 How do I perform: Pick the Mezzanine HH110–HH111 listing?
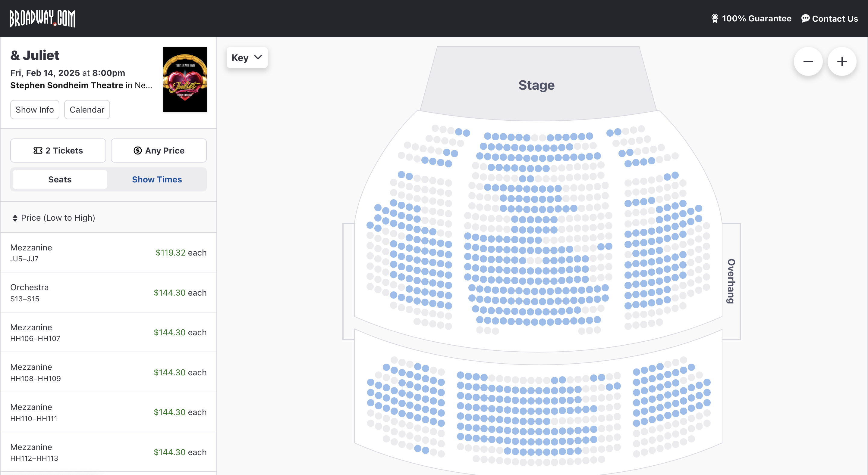[x=108, y=412]
